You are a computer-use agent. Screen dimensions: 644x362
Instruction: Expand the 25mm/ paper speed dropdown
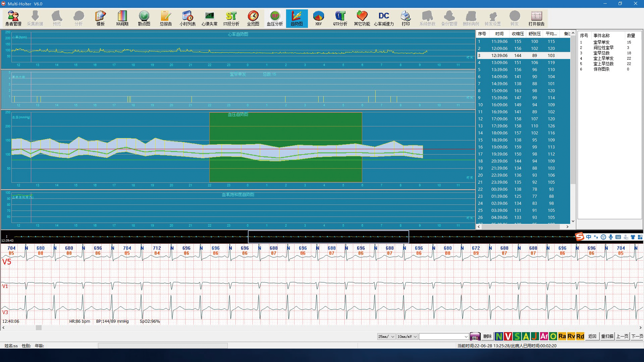coord(386,337)
